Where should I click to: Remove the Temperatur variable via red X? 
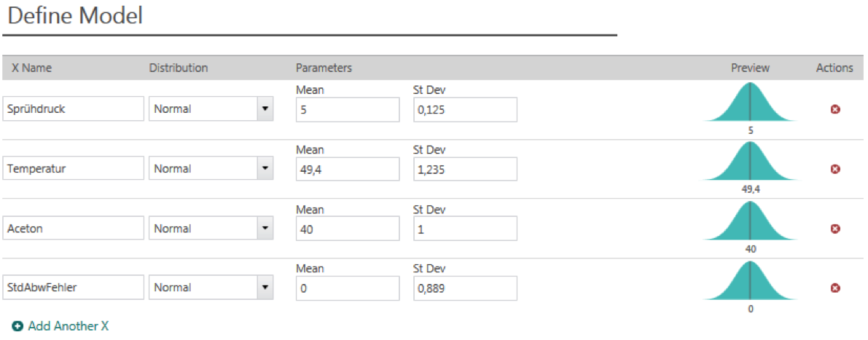tap(835, 169)
